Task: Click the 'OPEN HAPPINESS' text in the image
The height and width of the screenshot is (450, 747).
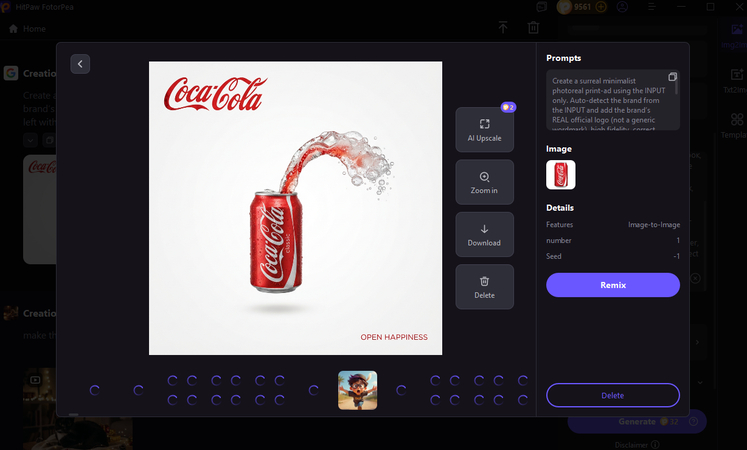Action: click(x=394, y=337)
